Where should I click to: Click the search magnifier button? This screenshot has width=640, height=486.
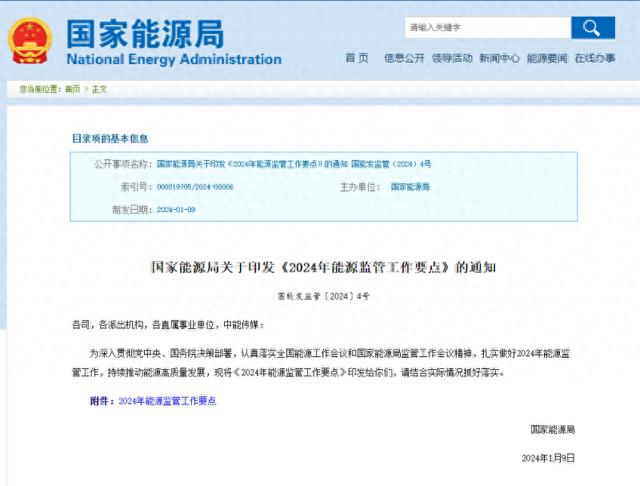(593, 27)
